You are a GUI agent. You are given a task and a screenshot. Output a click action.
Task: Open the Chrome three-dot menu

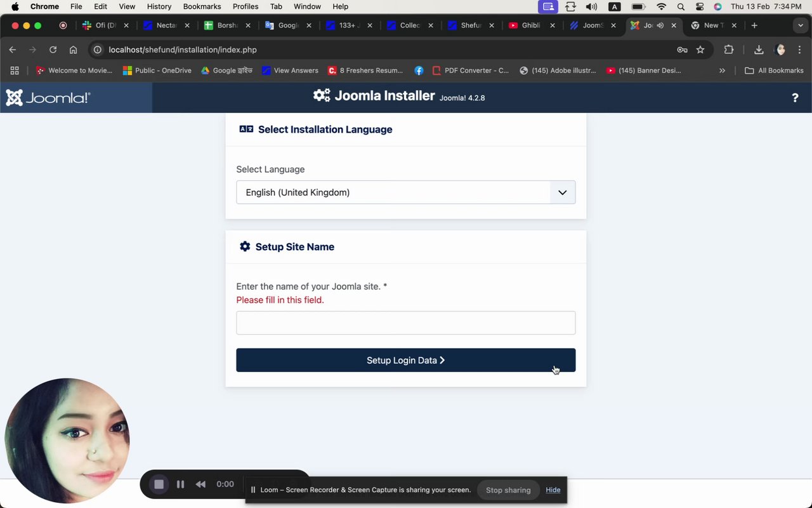tap(801, 50)
